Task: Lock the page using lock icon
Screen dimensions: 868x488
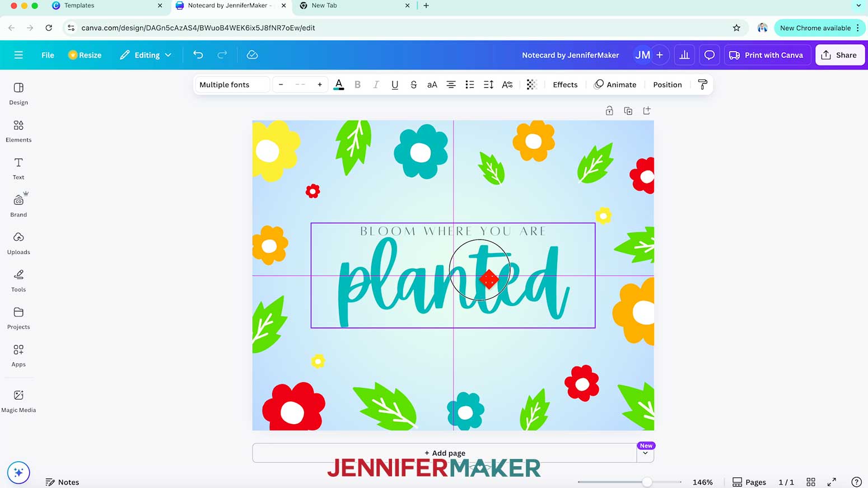Action: pyautogui.click(x=609, y=111)
